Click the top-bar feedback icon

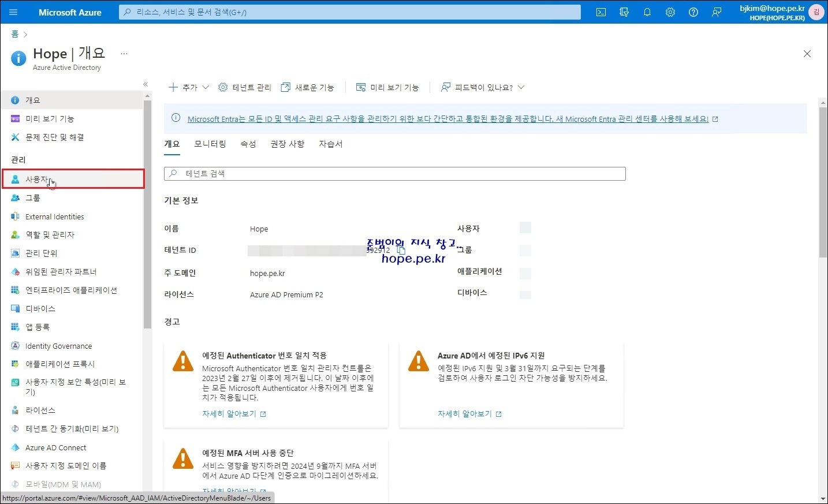coord(717,12)
